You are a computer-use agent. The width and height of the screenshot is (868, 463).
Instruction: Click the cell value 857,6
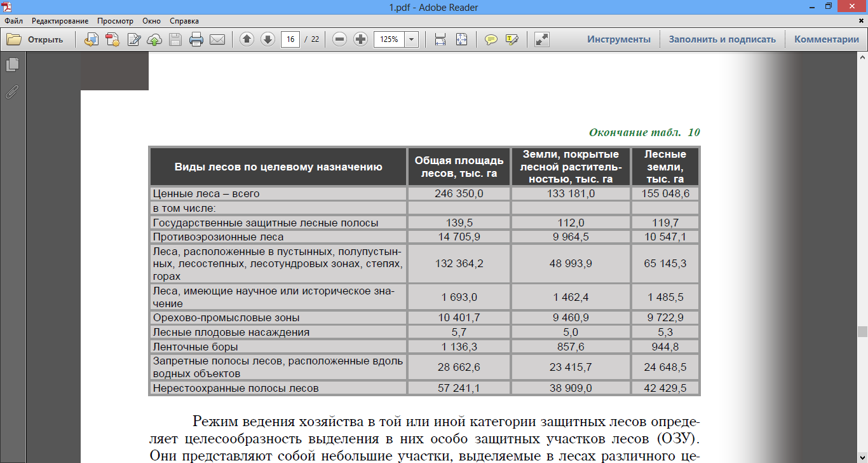(x=571, y=347)
